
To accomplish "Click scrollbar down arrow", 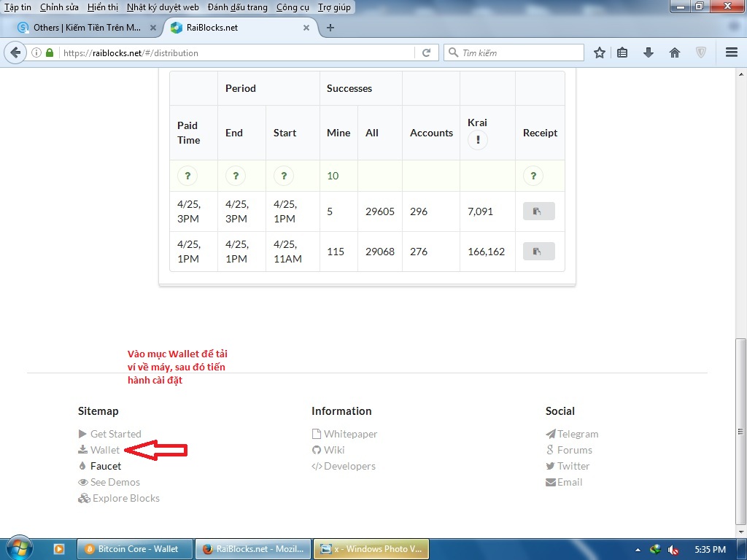I will 741,532.
